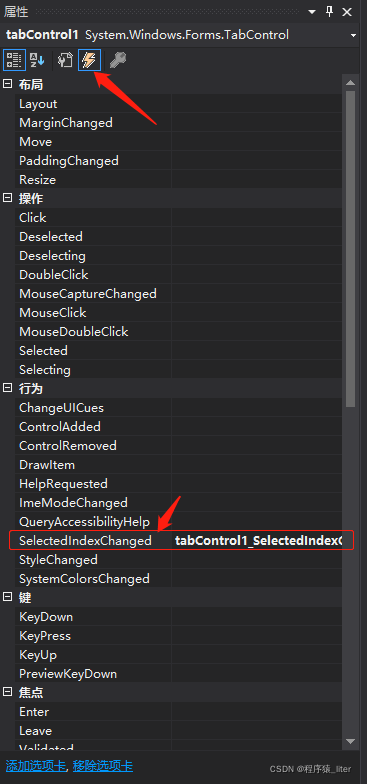Select the Events lightning bolt icon

pyautogui.click(x=90, y=60)
